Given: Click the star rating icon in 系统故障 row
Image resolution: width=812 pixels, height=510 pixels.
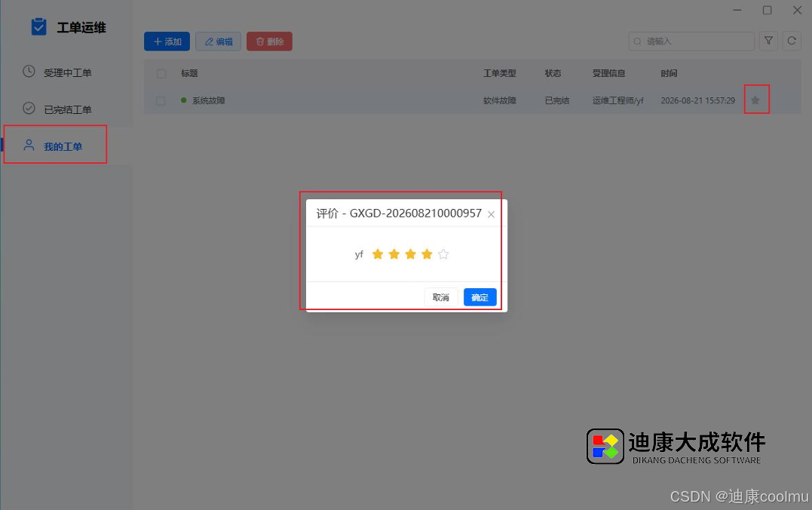Looking at the screenshot, I should point(755,100).
